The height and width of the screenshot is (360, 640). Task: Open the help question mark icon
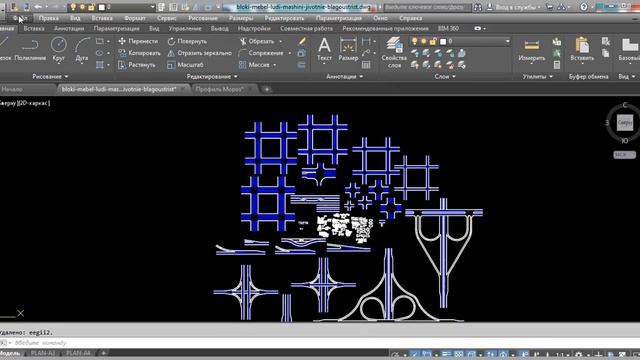[x=584, y=7]
